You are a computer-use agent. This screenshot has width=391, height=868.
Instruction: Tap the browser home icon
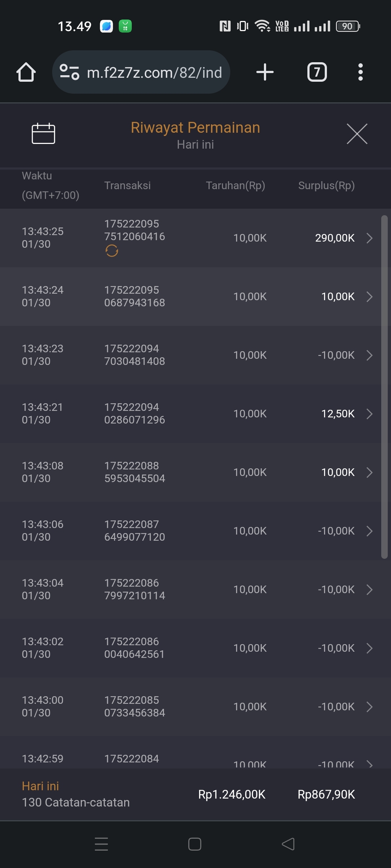point(26,72)
